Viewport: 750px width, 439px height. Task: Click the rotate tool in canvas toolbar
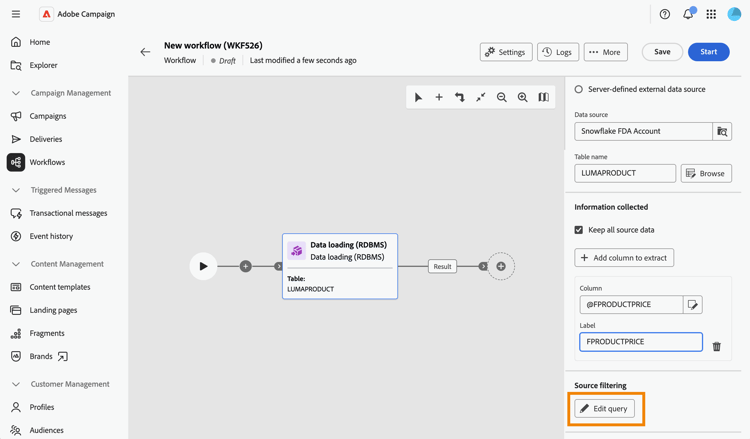click(460, 98)
